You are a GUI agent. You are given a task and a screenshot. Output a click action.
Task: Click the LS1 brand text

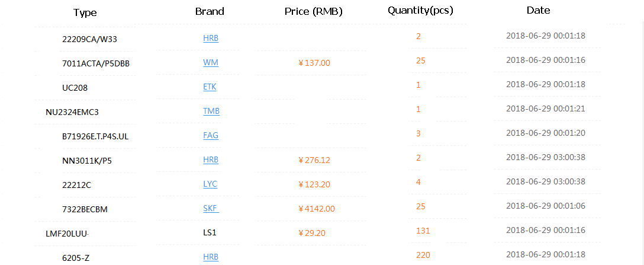(210, 232)
